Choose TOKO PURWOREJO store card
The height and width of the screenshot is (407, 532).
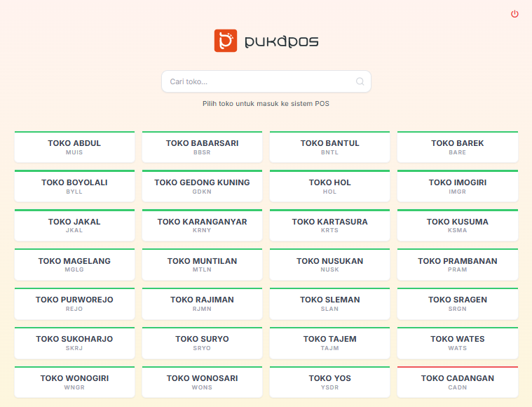point(74,304)
